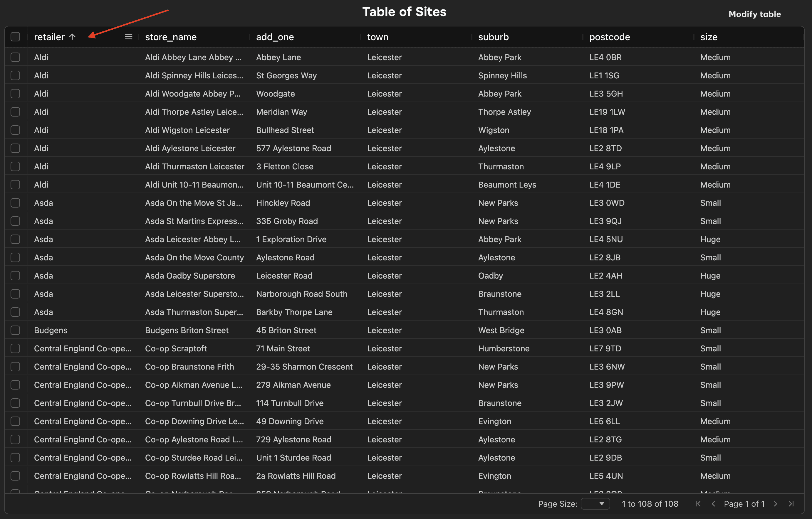Click the '335 Groby Road' address cell
This screenshot has width=812, height=519.
[x=287, y=221]
